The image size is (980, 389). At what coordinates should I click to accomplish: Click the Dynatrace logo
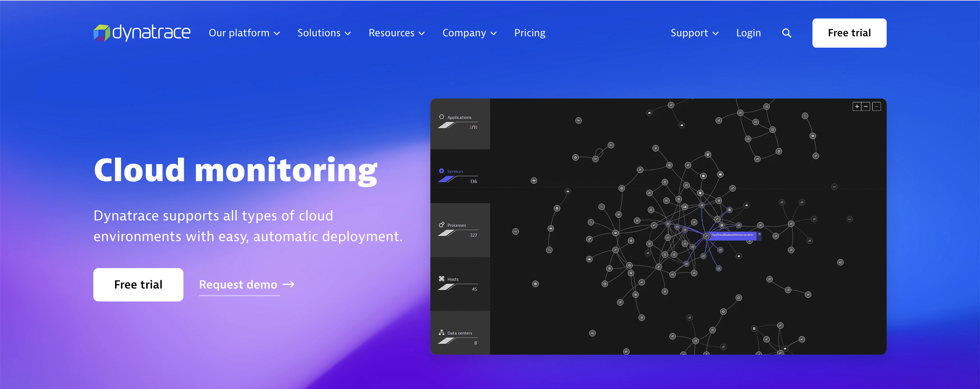(142, 33)
